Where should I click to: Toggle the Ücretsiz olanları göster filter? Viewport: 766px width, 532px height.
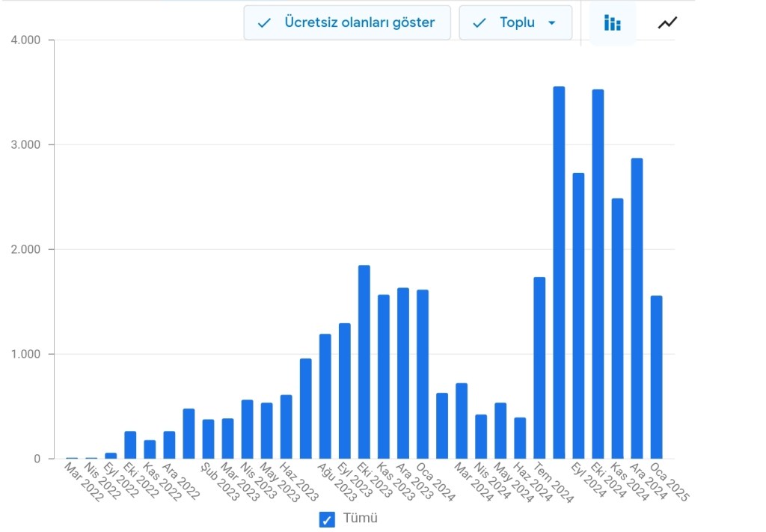coord(347,23)
